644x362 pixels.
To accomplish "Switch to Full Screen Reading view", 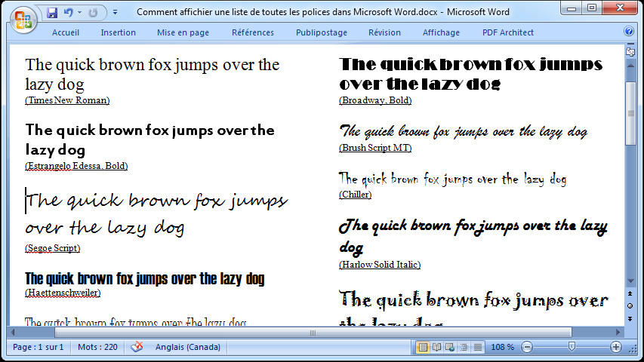I will coord(436,347).
